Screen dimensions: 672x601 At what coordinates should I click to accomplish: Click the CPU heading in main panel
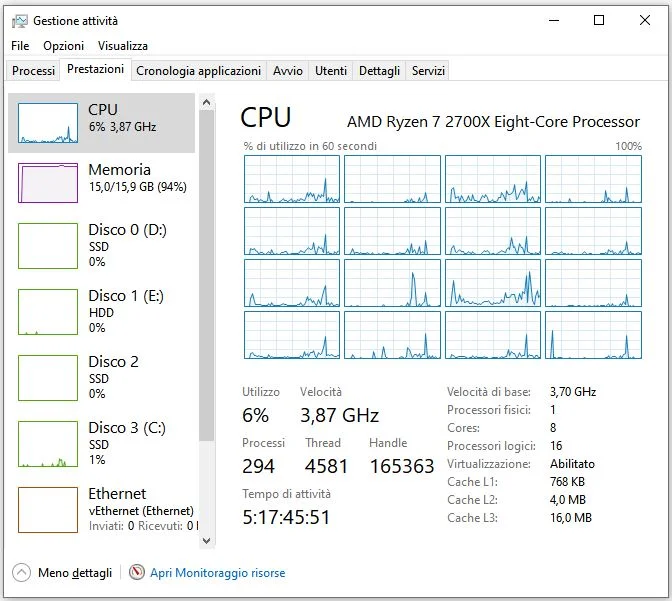pos(266,117)
